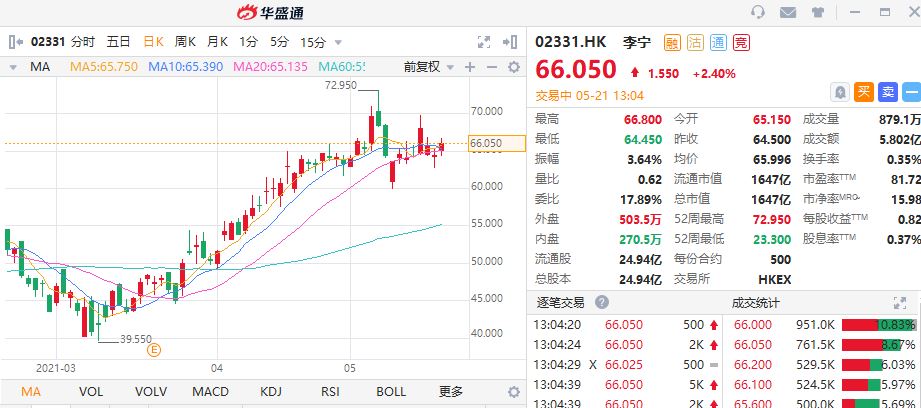Click the 最高 value 66.800
The height and width of the screenshot is (408, 921).
click(643, 119)
